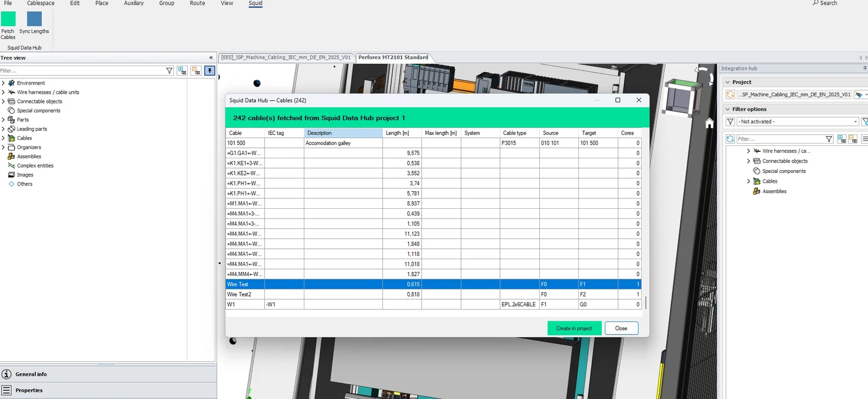
Task: Select Special components in Tree view
Action: pos(39,111)
